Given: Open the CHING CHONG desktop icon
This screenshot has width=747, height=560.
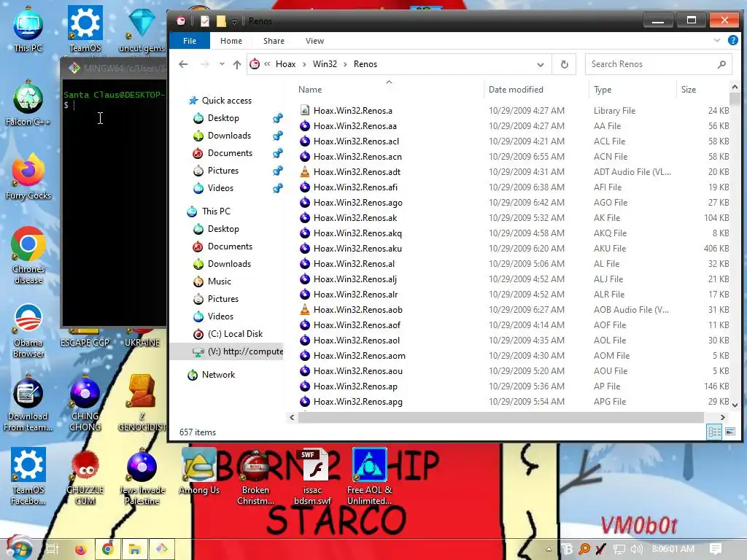Looking at the screenshot, I should click(x=85, y=404).
